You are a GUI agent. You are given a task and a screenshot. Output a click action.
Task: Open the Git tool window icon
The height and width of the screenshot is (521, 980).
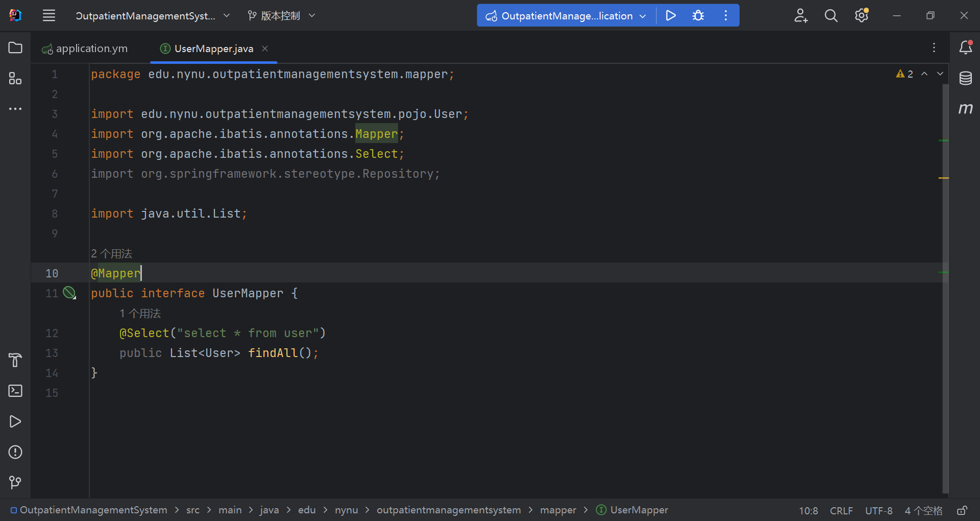point(15,482)
